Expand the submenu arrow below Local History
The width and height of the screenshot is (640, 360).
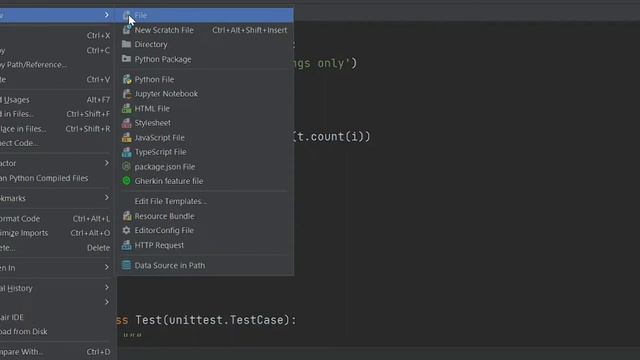pos(107,302)
